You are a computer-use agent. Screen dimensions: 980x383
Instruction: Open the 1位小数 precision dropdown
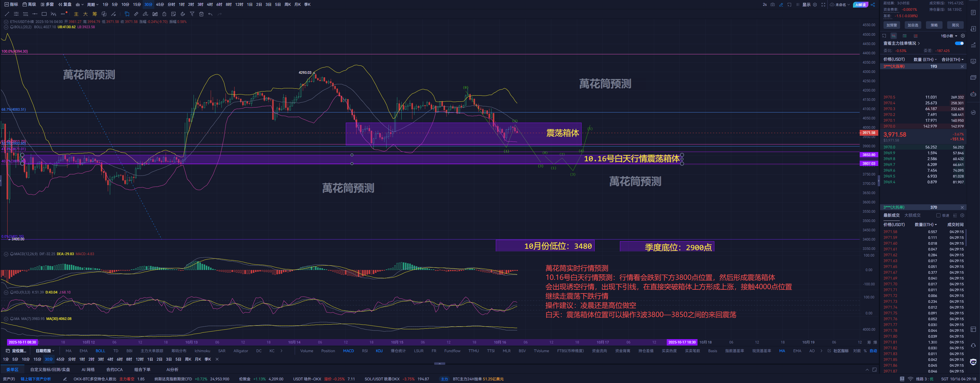point(949,36)
